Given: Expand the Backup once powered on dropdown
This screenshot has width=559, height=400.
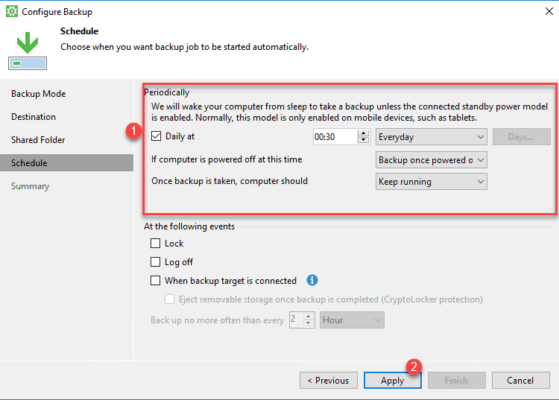Looking at the screenshot, I should point(431,160).
